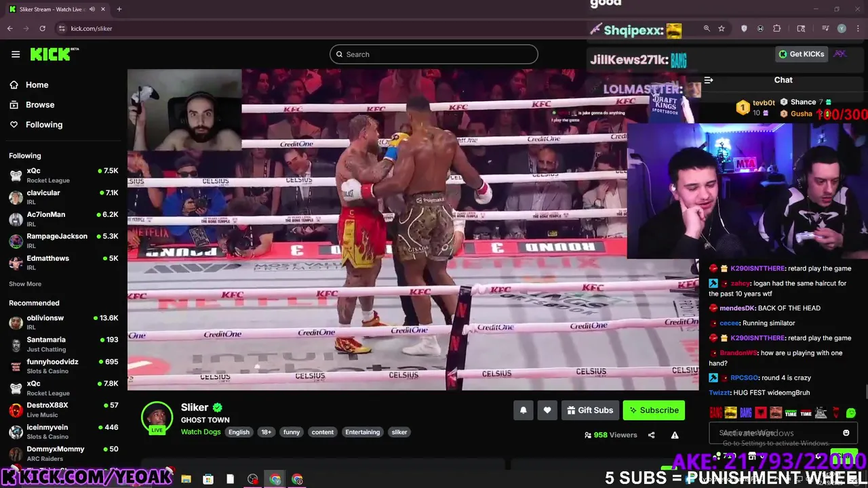Select the funny tag

(292, 432)
